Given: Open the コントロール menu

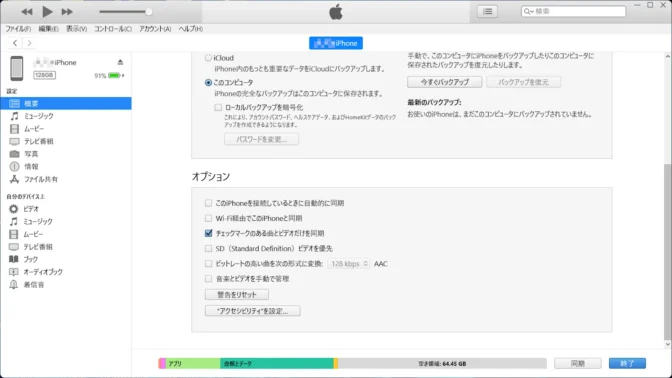Looking at the screenshot, I should pyautogui.click(x=113, y=29).
